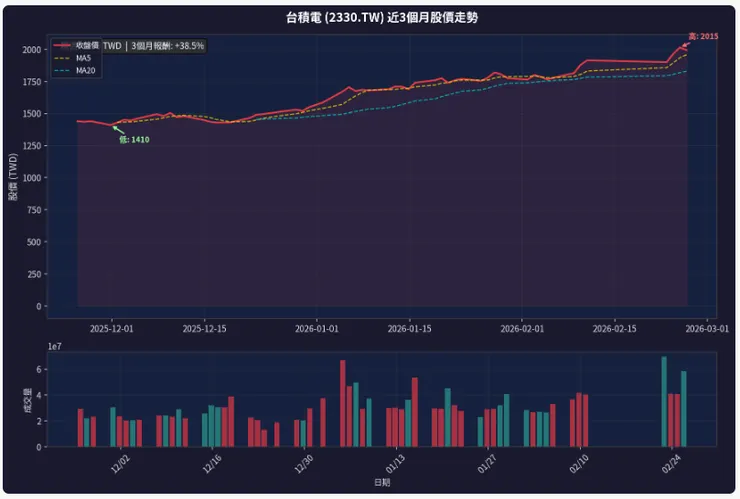Click the 股價 (TWD) y-axis label
740x499 pixels.
click(x=13, y=177)
